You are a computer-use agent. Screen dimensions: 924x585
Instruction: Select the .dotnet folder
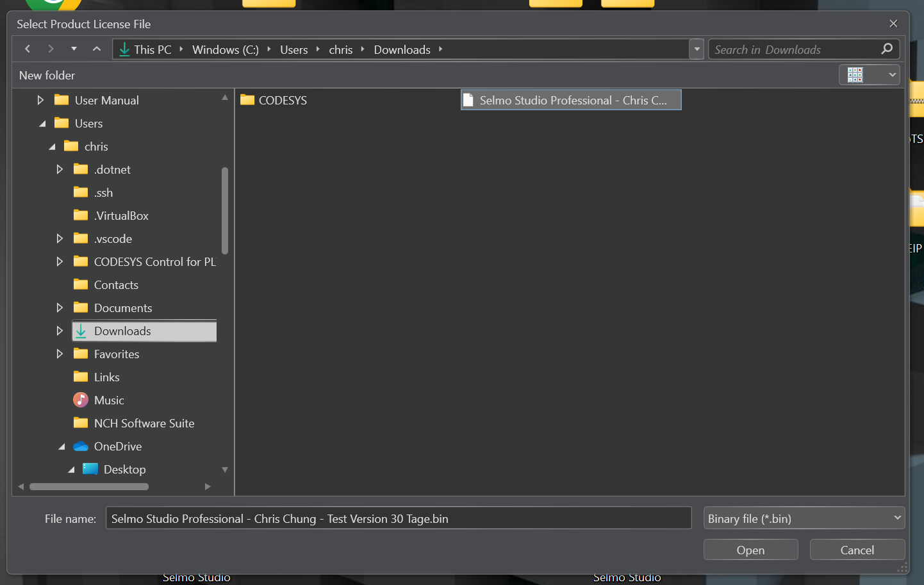(112, 169)
